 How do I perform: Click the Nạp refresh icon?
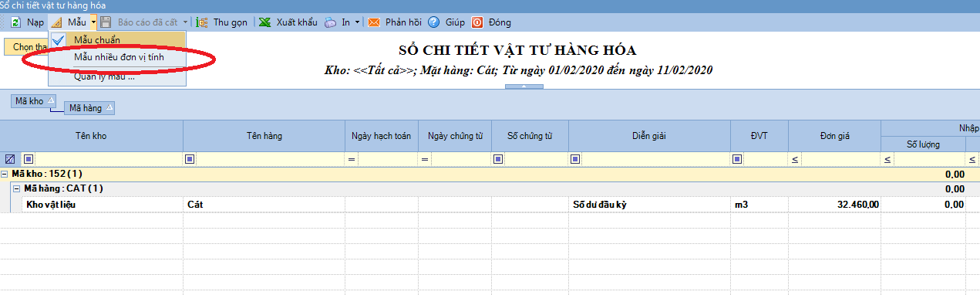tap(15, 22)
